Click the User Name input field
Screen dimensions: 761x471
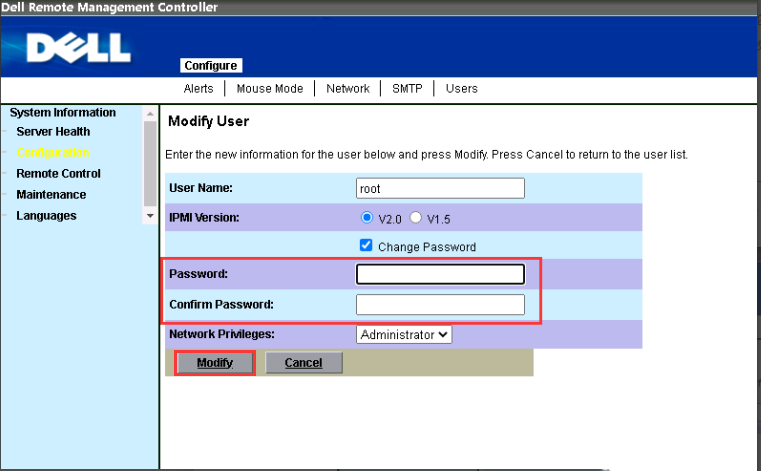click(440, 188)
